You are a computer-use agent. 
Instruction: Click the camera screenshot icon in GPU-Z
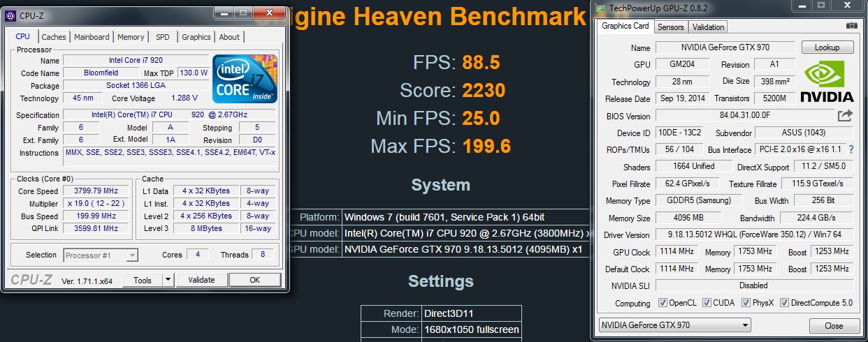click(852, 27)
